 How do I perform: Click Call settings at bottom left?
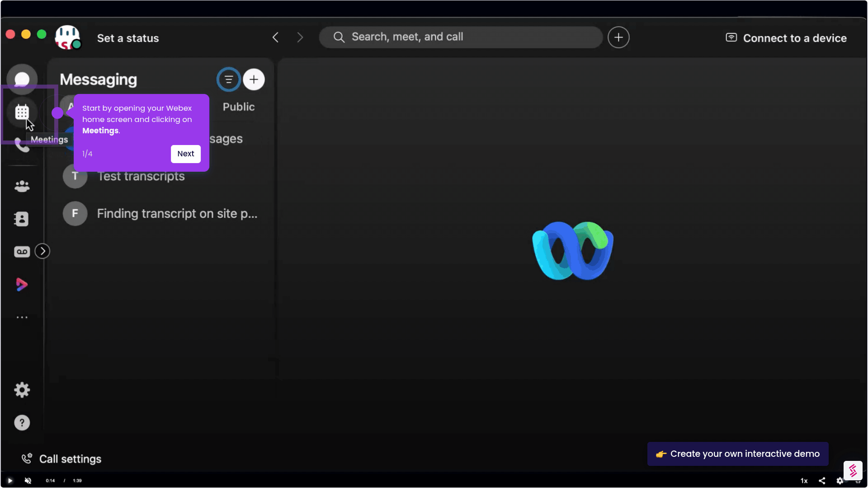61,459
